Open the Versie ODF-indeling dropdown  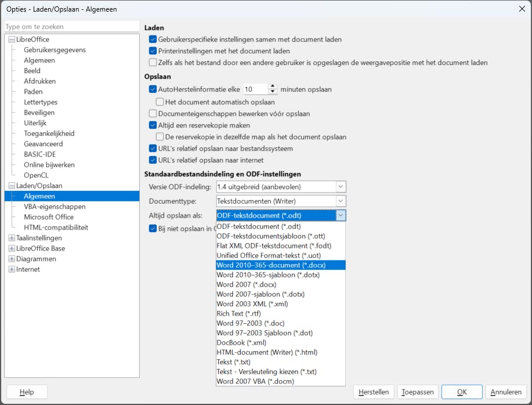341,187
